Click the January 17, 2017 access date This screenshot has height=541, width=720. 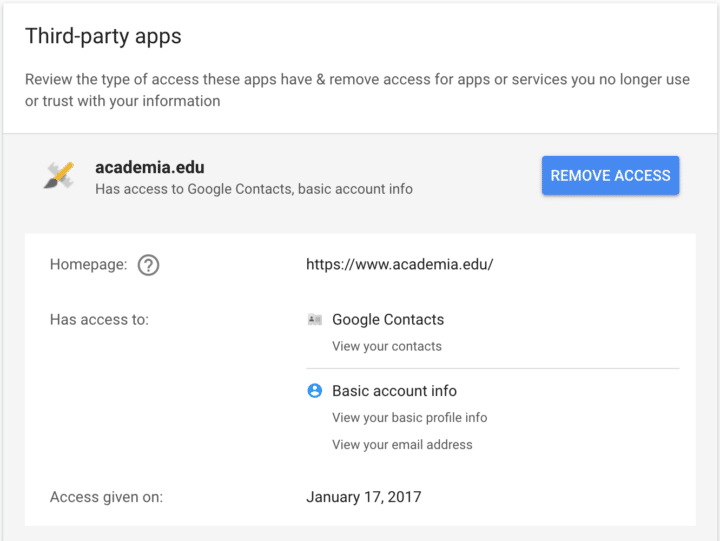point(364,497)
